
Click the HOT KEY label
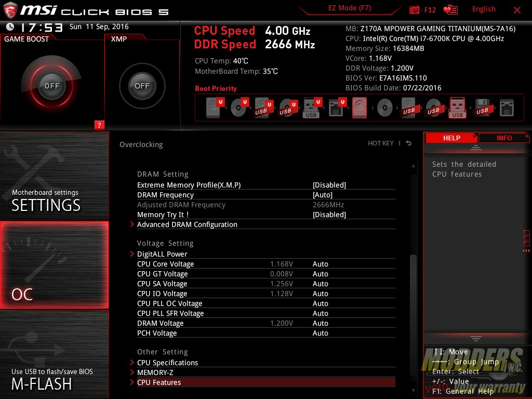pos(381,143)
